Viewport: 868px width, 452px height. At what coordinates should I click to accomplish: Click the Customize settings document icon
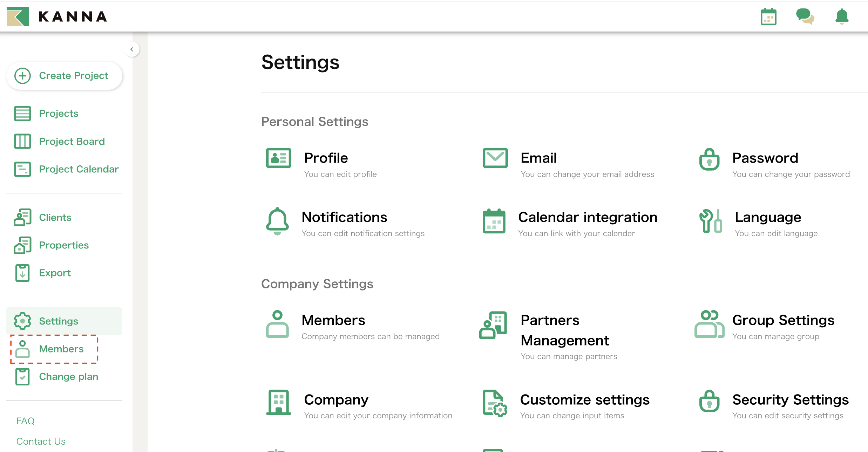coord(494,403)
